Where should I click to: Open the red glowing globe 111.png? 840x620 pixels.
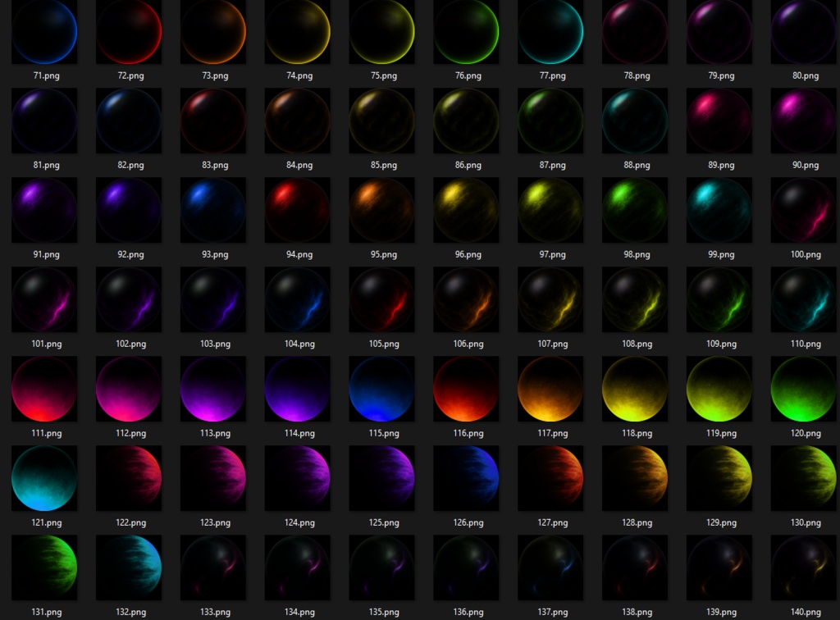point(44,389)
